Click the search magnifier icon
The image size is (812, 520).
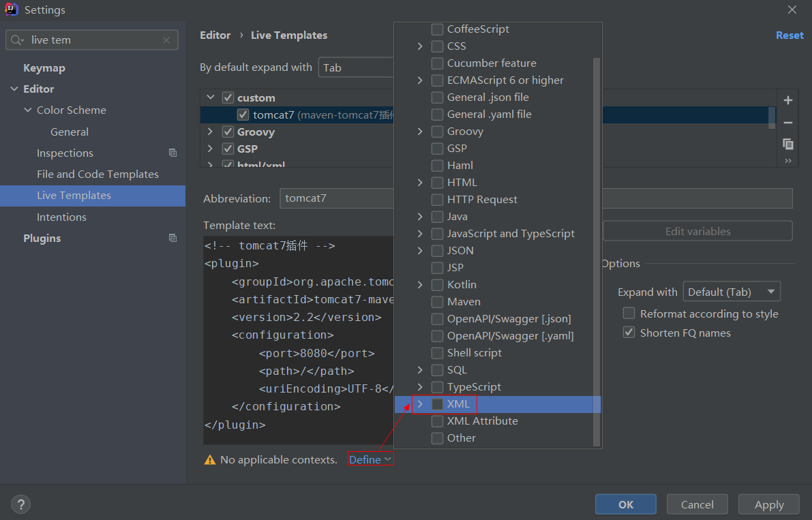point(17,40)
